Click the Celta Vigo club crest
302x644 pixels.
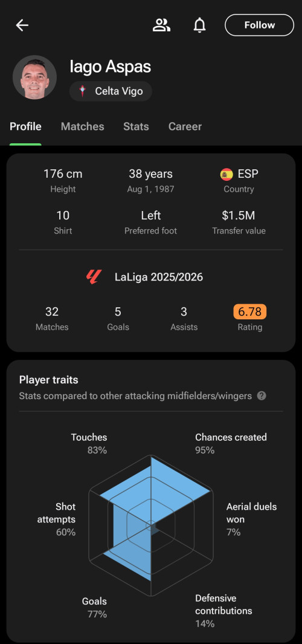pyautogui.click(x=83, y=91)
